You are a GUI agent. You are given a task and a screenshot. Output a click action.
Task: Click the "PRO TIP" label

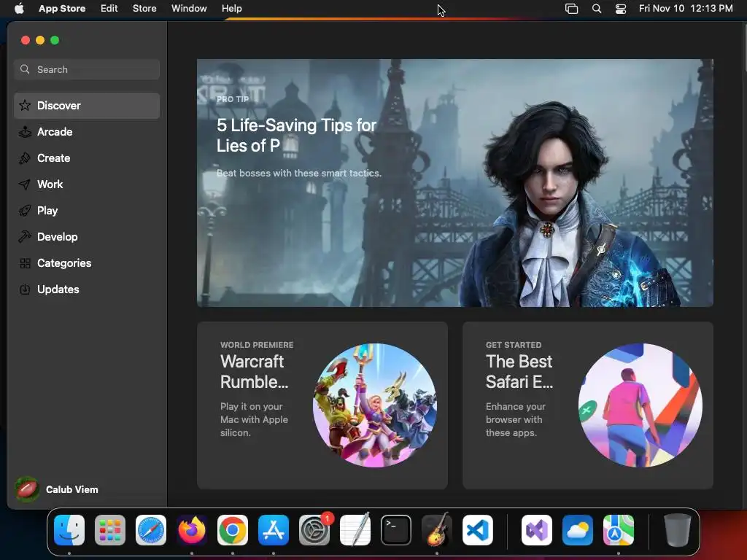click(233, 99)
